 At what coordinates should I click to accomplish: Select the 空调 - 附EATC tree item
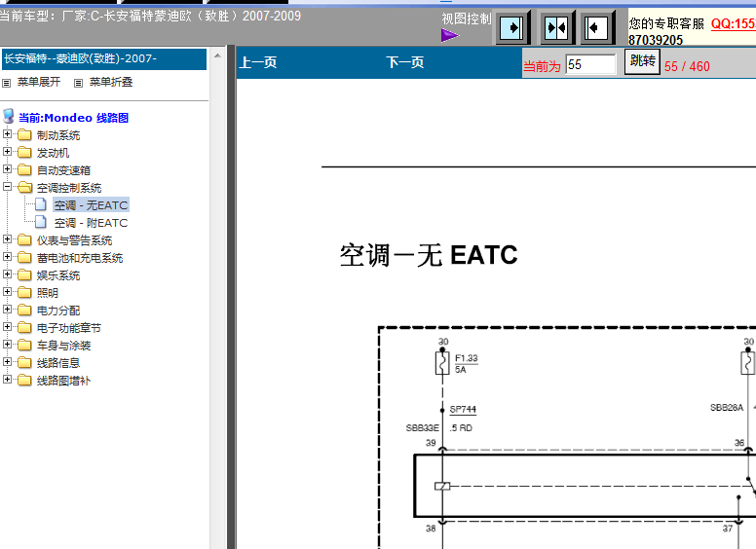pyautogui.click(x=91, y=223)
